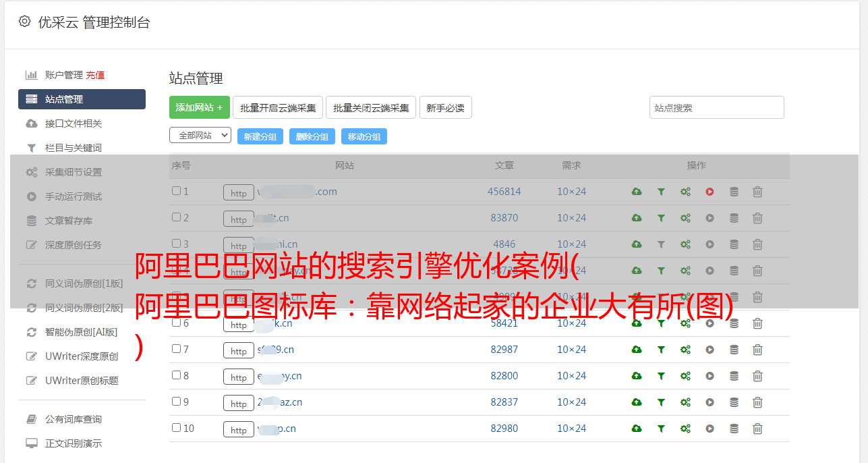
Task: Click the cloud upload icon in row 2
Action: 637,218
